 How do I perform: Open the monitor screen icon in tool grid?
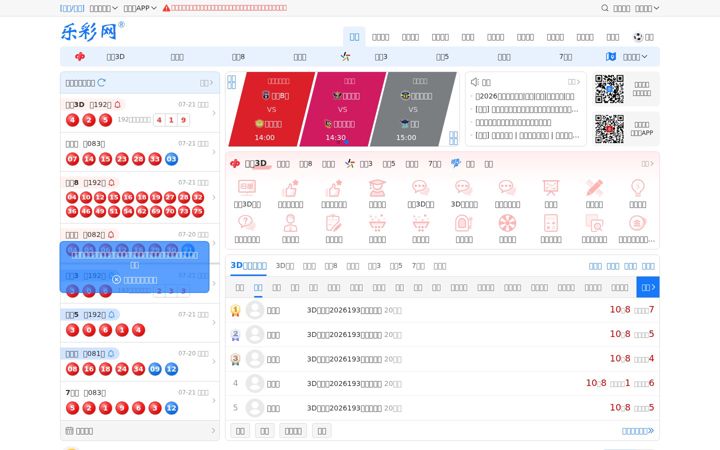(247, 187)
